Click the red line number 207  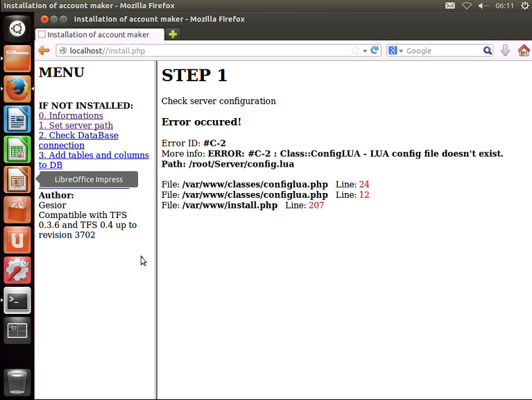click(x=316, y=205)
